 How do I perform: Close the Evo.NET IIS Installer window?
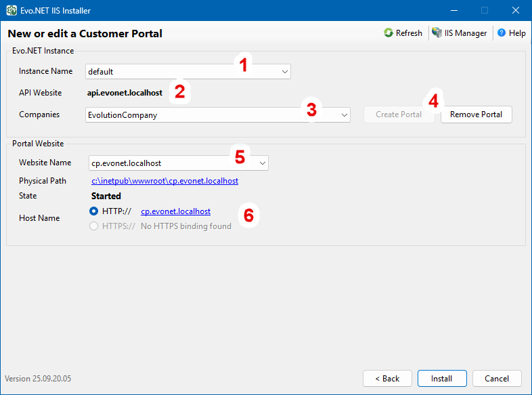coord(515,11)
